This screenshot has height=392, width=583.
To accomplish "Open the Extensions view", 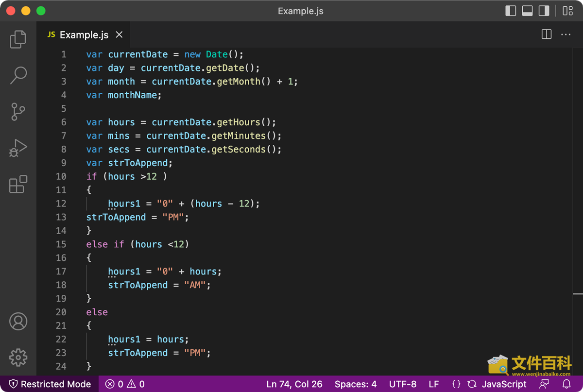I will (18, 185).
